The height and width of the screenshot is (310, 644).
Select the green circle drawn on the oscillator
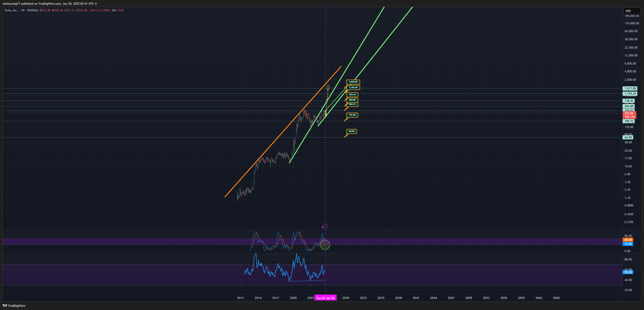[325, 245]
